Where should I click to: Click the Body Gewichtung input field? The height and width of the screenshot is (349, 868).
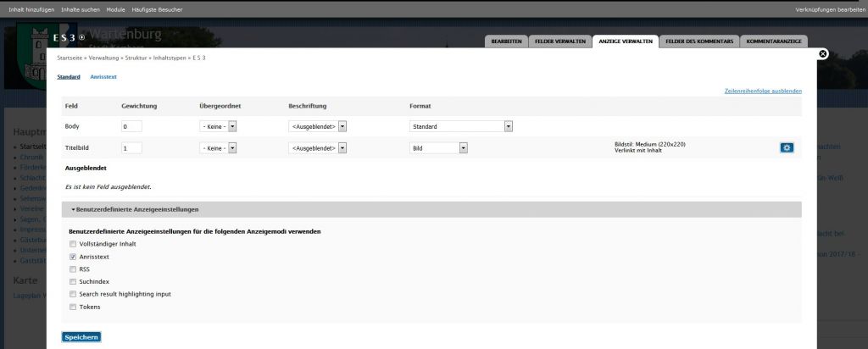tap(131, 126)
